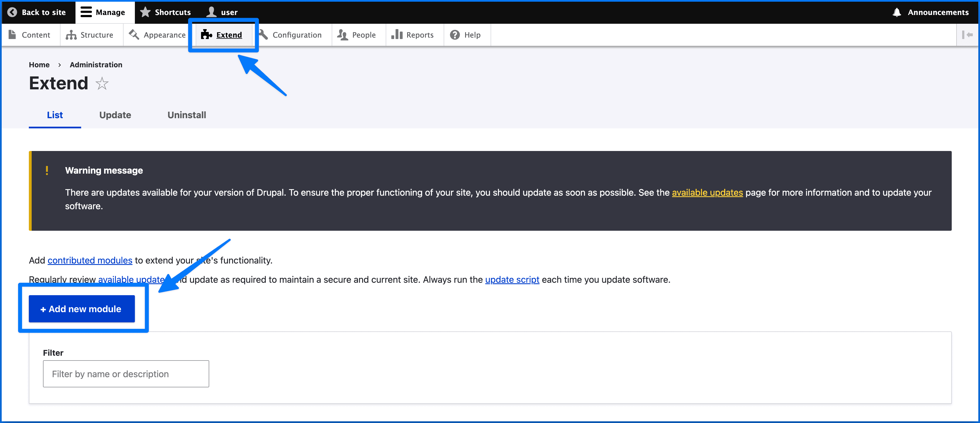The width and height of the screenshot is (980, 423).
Task: Toggle the Manage hamburger menu
Action: click(86, 12)
